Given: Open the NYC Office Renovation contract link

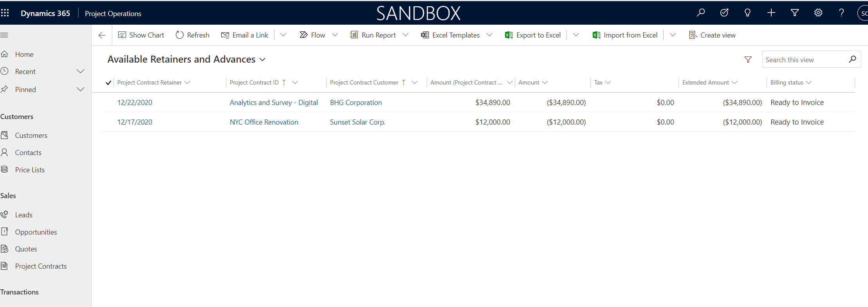Looking at the screenshot, I should click(264, 122).
